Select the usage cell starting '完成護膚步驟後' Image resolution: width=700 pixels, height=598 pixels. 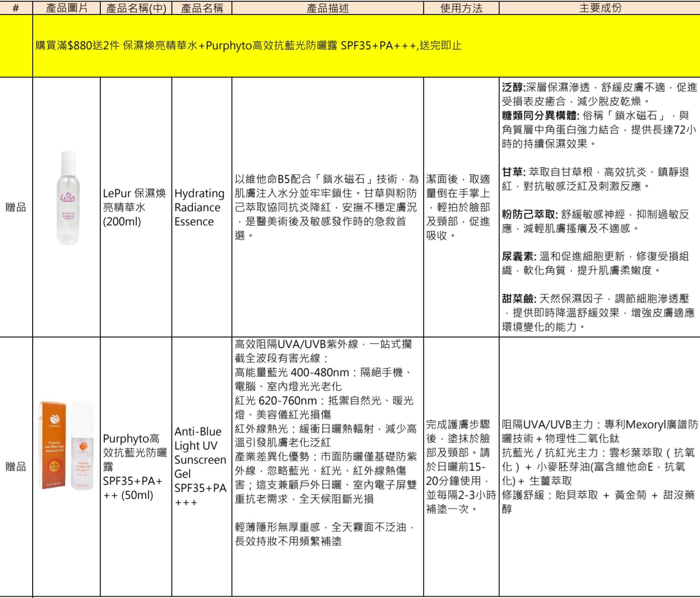tap(462, 466)
